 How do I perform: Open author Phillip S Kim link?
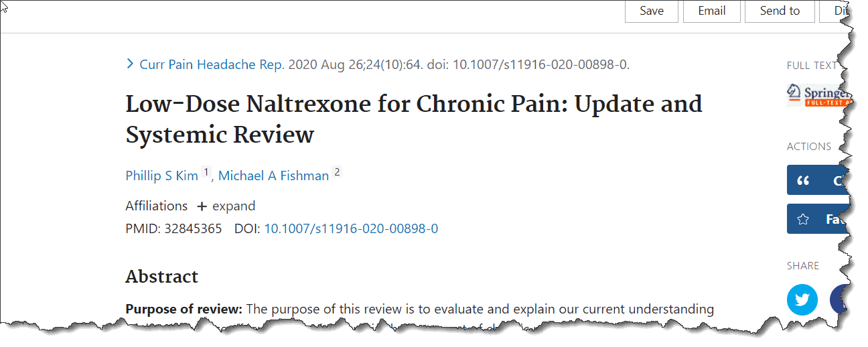coord(161,176)
